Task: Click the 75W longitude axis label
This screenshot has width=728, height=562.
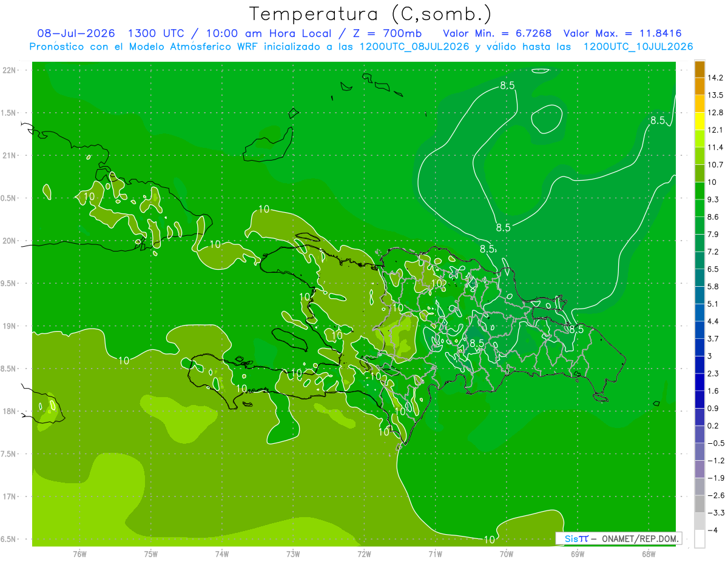Action: pos(151,554)
